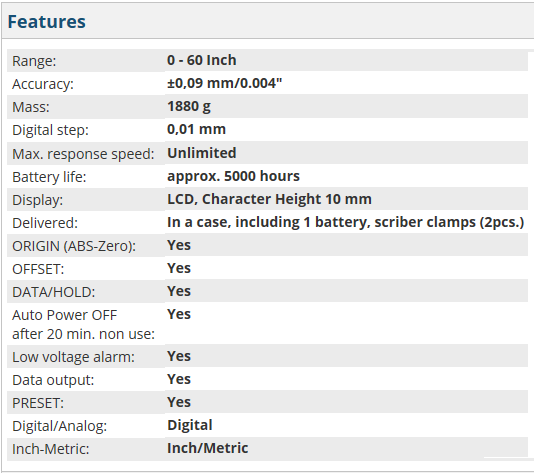Screen dimensions: 534x473
Task: Click Yes next to OFFSET
Action: [179, 268]
